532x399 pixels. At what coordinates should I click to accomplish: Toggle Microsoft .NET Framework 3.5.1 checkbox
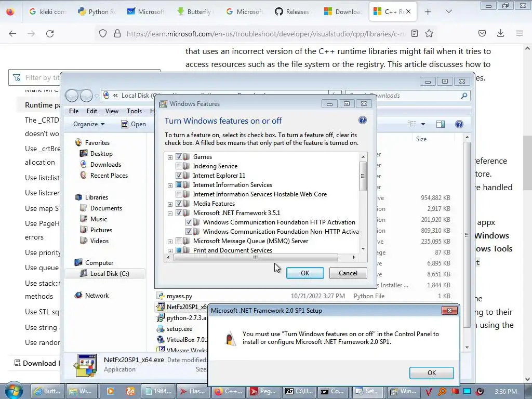pos(179,213)
